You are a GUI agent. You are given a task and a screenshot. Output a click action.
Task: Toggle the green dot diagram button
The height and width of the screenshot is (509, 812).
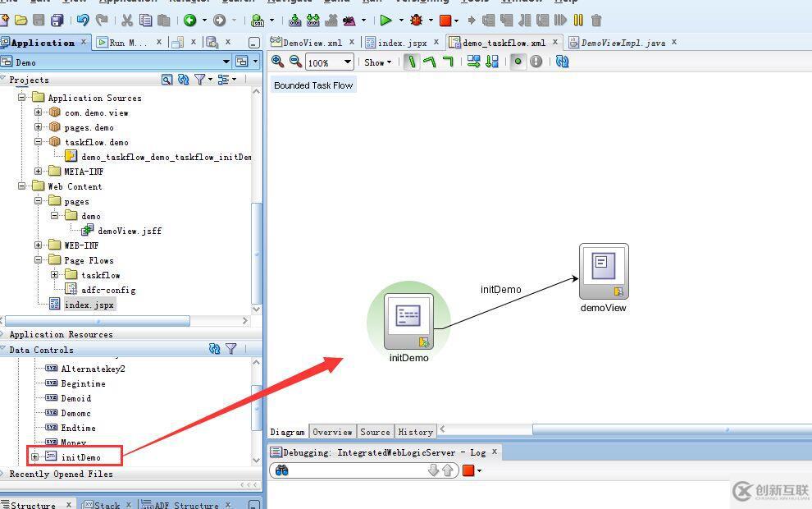517,62
